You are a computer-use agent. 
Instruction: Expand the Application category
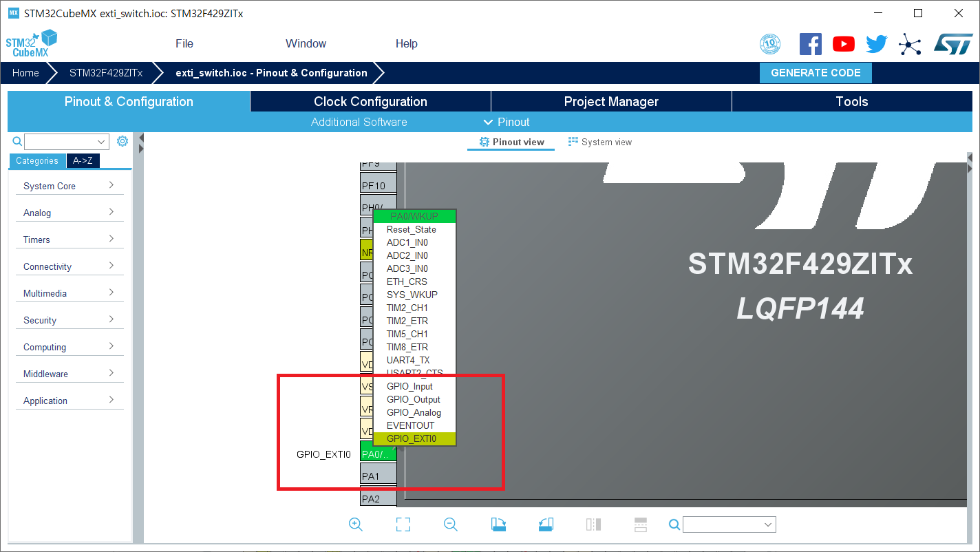tap(70, 401)
